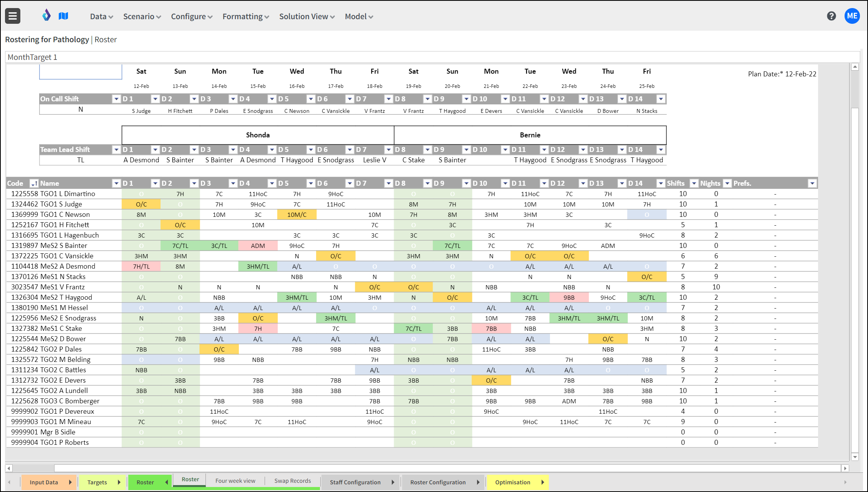Click arrow on Roster Configuration tab
This screenshot has height=492, width=868.
(x=478, y=482)
